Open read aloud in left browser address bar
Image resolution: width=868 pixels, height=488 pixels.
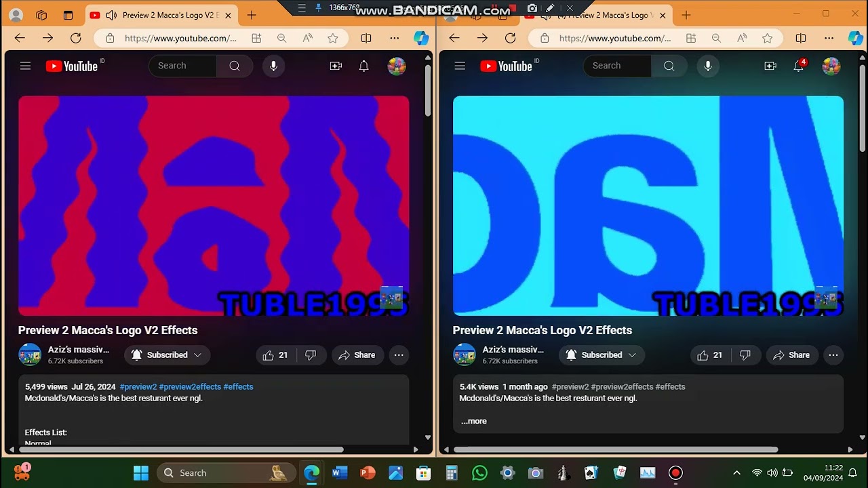[307, 39]
